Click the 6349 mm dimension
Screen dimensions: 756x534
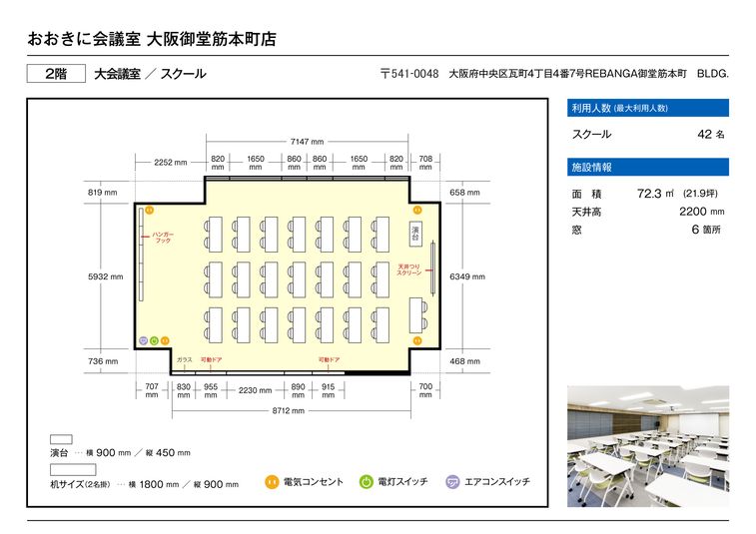(467, 276)
